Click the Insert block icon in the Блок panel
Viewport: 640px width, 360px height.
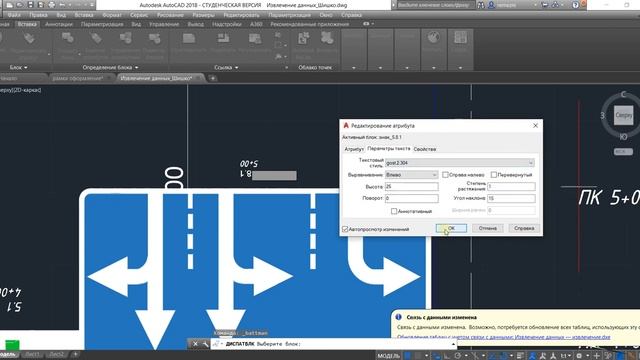(29, 39)
